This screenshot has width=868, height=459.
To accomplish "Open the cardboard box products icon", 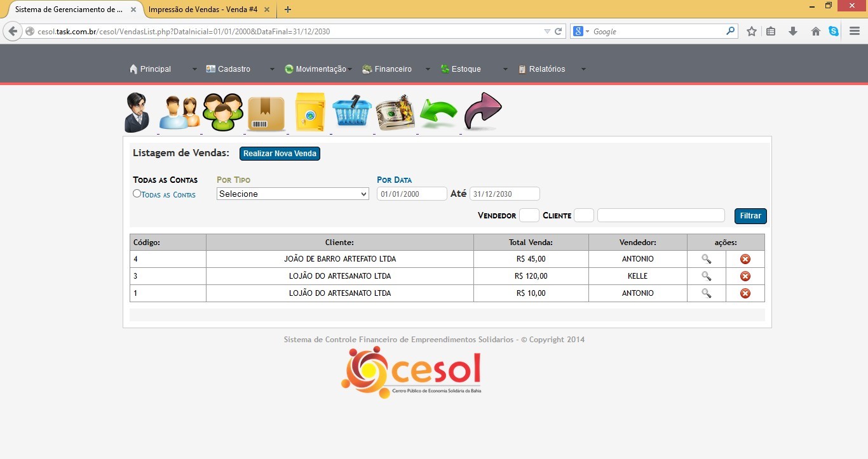I will (x=266, y=113).
